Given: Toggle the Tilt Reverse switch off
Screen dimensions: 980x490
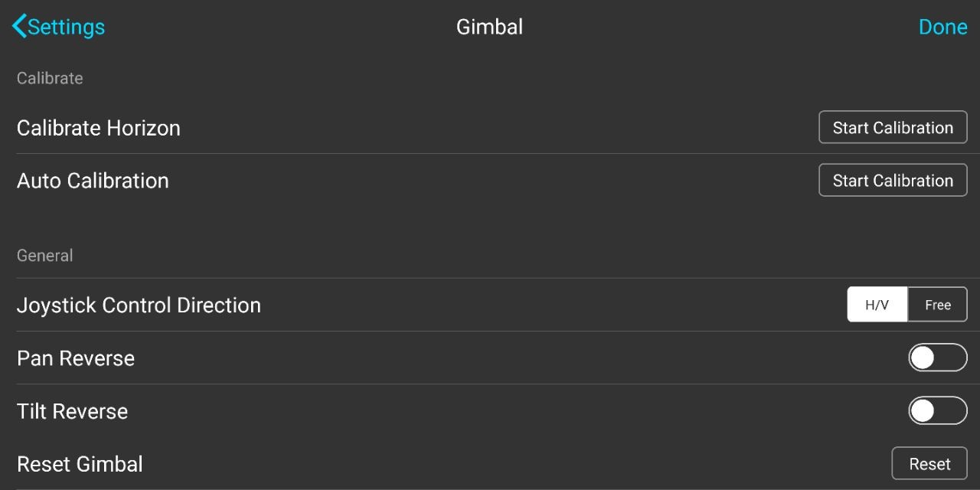Looking at the screenshot, I should (938, 410).
